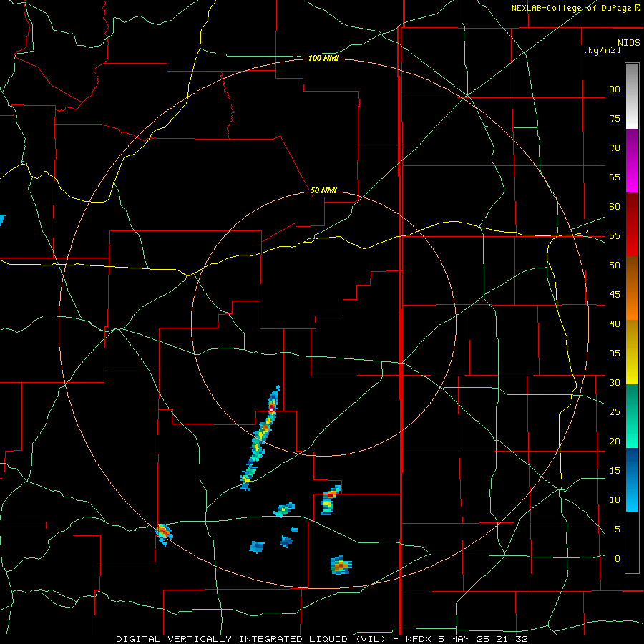Pick the white-gray segment of the color bar

click(x=632, y=96)
